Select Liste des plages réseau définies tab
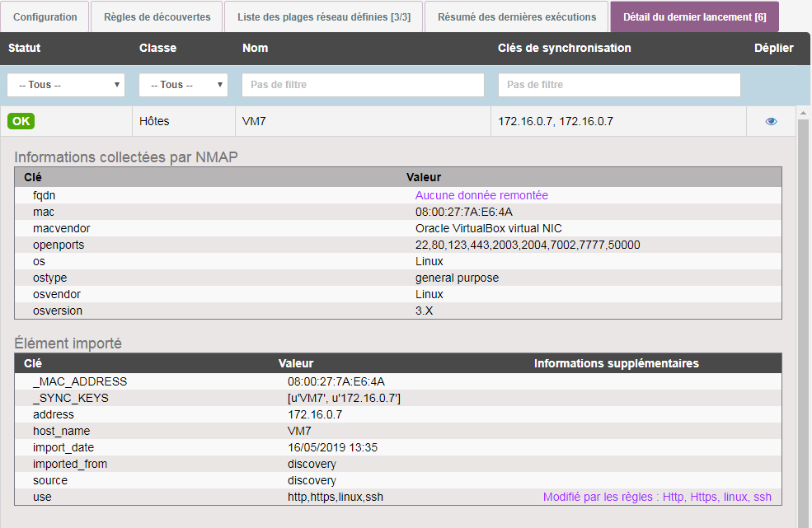Screen dimensions: 812x528 [x=324, y=16]
